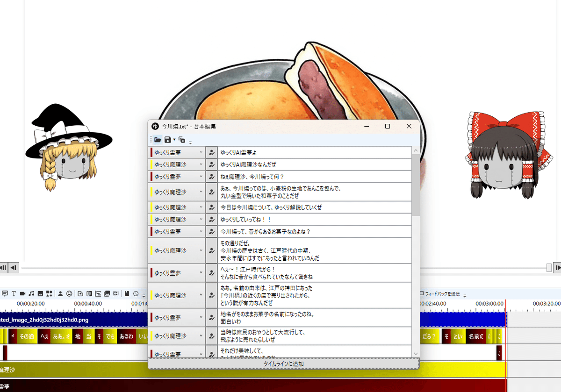
Task: Jump to start with the skip-back button
Action: [3, 268]
